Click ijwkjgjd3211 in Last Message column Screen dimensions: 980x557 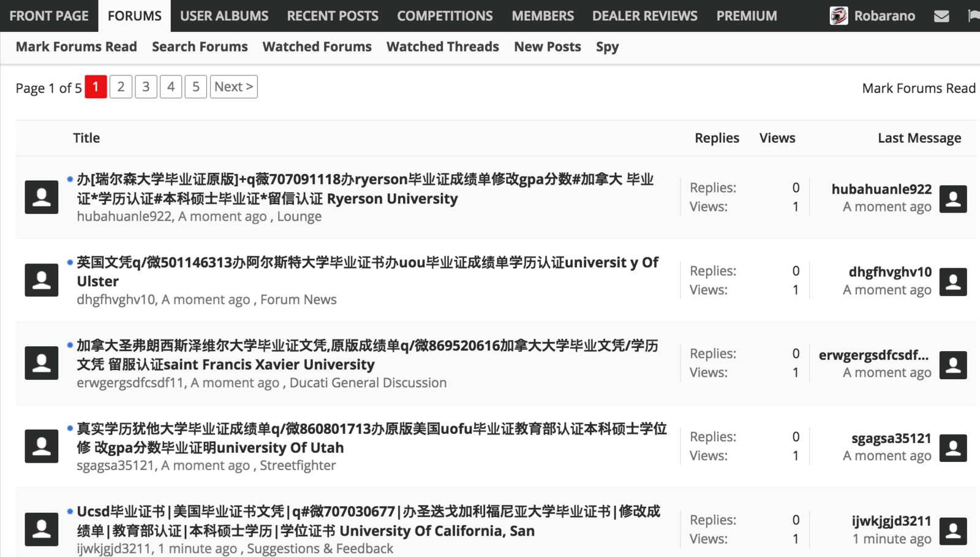point(891,521)
